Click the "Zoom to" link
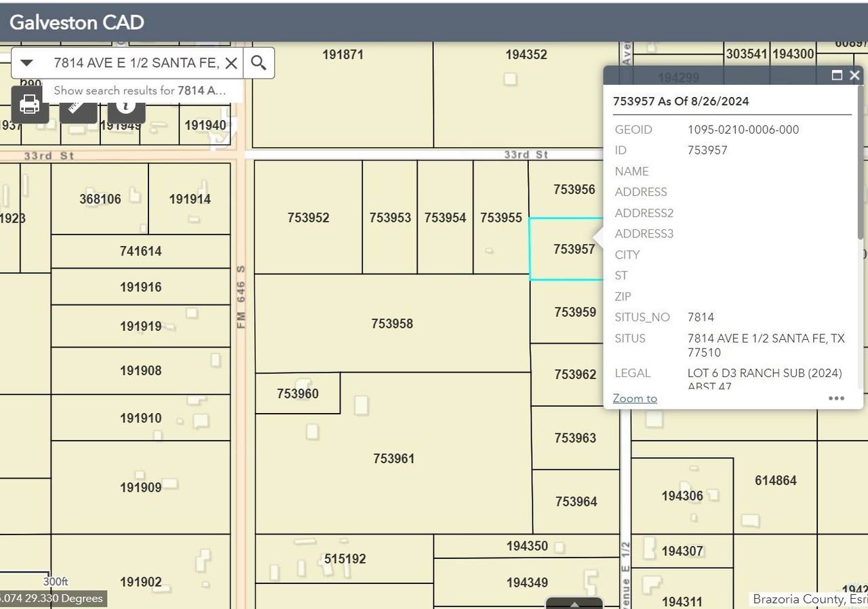The width and height of the screenshot is (868, 609). pos(635,398)
